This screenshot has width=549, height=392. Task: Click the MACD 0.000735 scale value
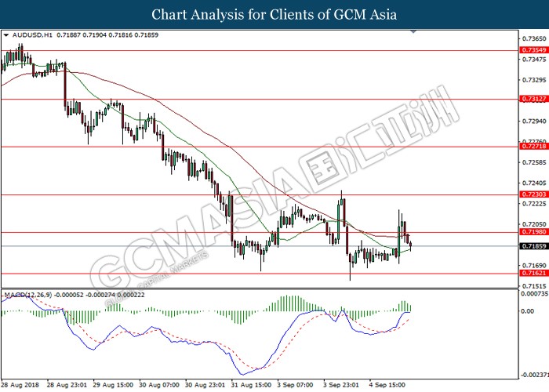(535, 294)
